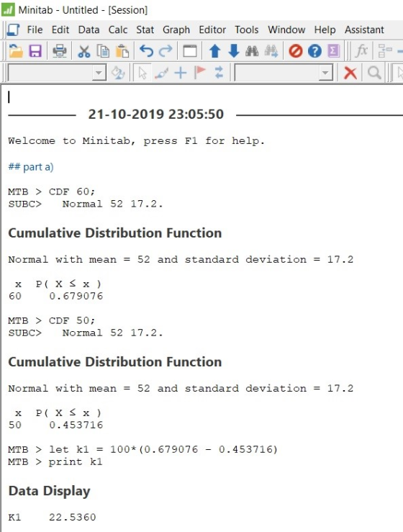Image resolution: width=403 pixels, height=532 pixels.
Task: Click the probability value 0.679076 in the output
Action: pos(76,296)
